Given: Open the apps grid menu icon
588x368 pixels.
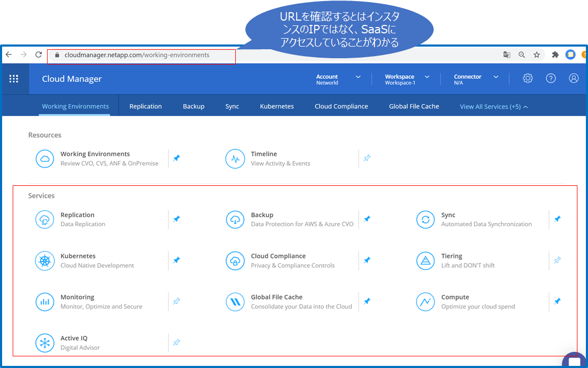Looking at the screenshot, I should (14, 78).
